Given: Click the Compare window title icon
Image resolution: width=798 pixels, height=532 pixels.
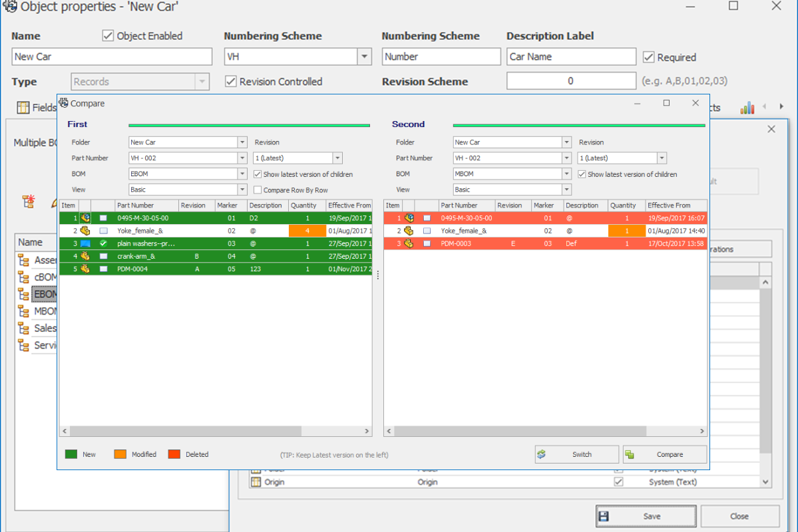Looking at the screenshot, I should (x=64, y=102).
